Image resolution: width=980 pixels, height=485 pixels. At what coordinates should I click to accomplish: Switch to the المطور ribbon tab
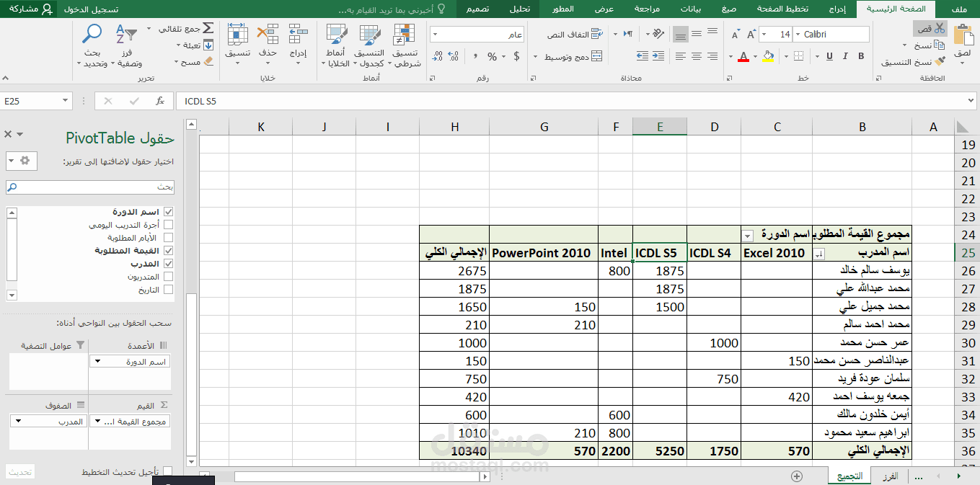pos(564,9)
